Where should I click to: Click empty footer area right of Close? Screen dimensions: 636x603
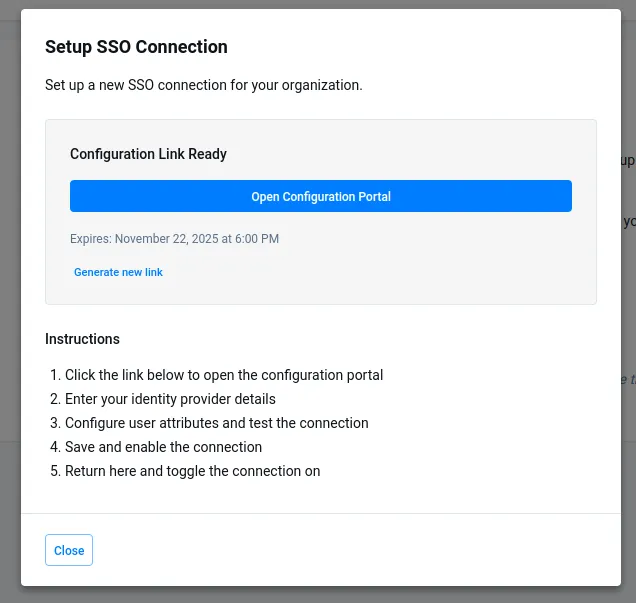(350, 550)
